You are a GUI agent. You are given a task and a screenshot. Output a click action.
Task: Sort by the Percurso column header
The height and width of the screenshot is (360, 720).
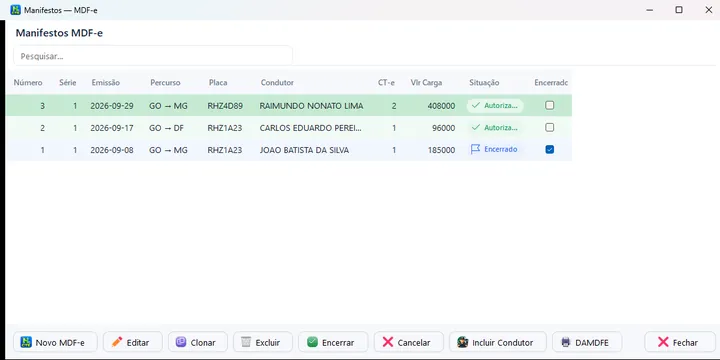tap(165, 83)
